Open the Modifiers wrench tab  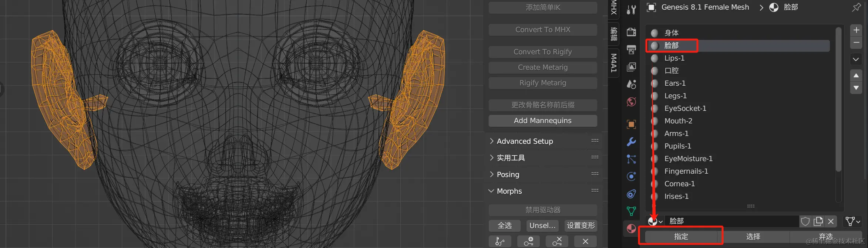pyautogui.click(x=631, y=142)
